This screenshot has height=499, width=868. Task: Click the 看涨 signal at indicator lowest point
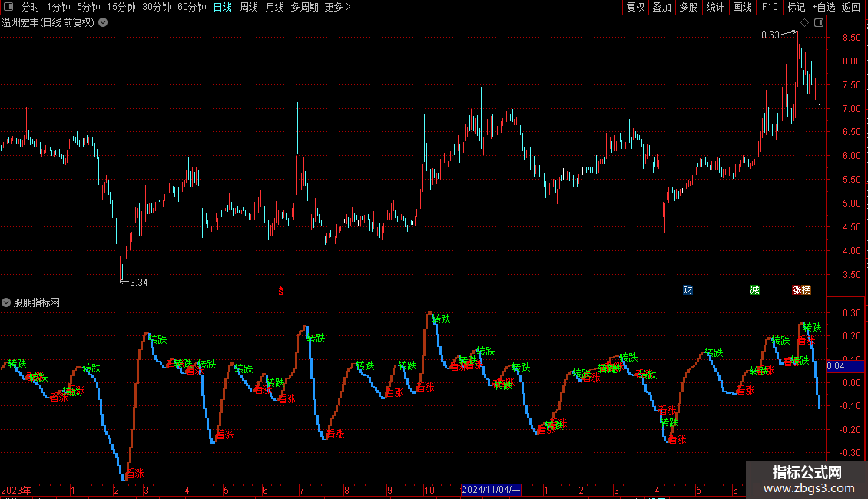click(x=134, y=473)
